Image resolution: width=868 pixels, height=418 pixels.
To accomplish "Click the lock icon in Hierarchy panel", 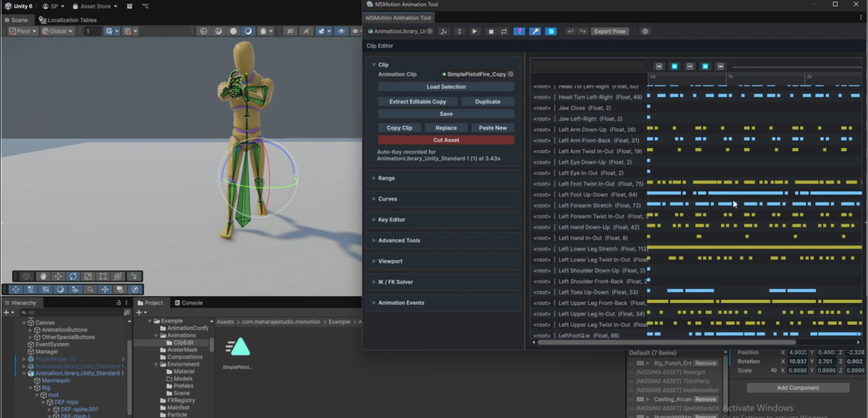I will [118, 303].
